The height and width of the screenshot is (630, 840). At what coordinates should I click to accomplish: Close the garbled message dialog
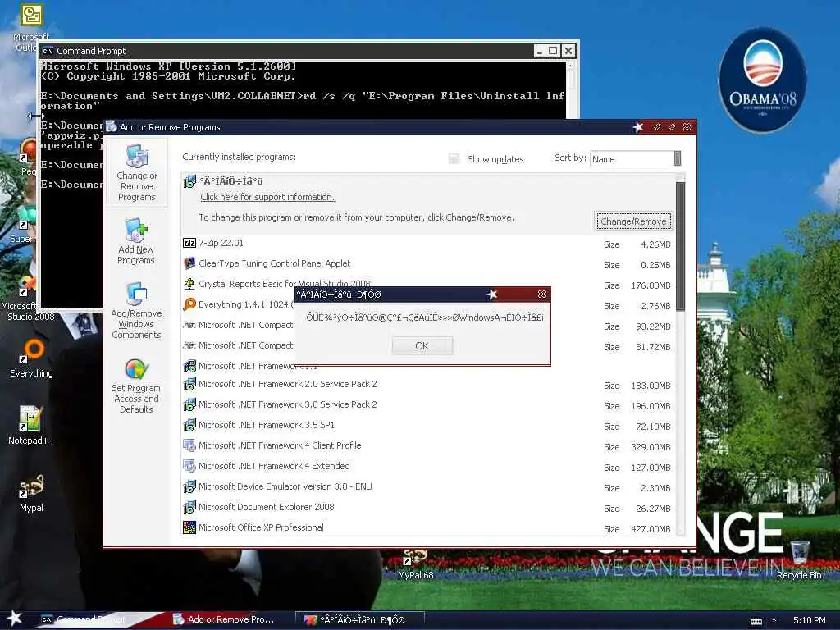[541, 294]
